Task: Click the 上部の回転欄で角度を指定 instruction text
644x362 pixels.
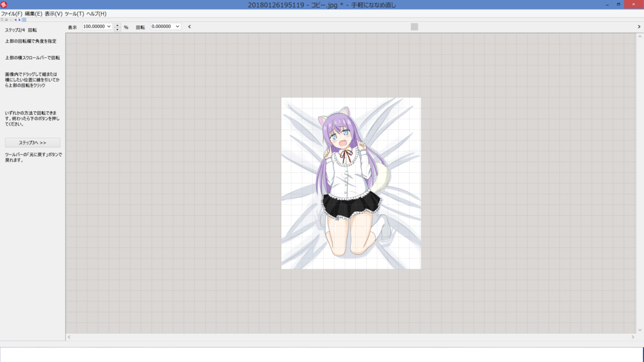Action: tap(31, 41)
